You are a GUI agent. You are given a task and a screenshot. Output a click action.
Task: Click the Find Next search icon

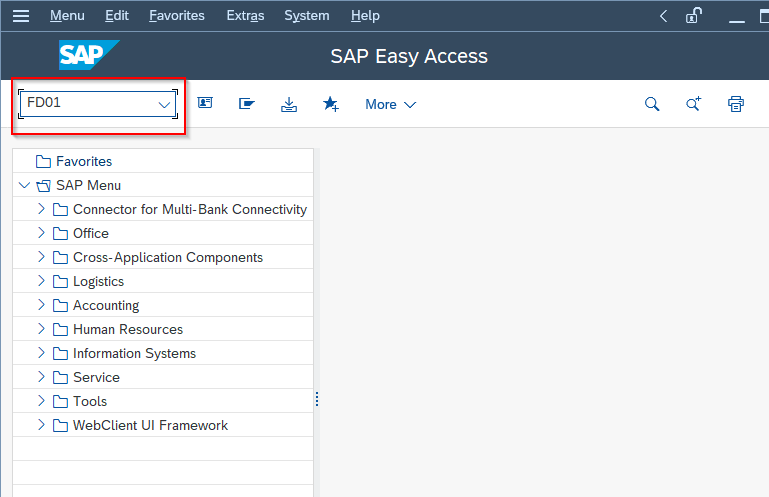693,104
